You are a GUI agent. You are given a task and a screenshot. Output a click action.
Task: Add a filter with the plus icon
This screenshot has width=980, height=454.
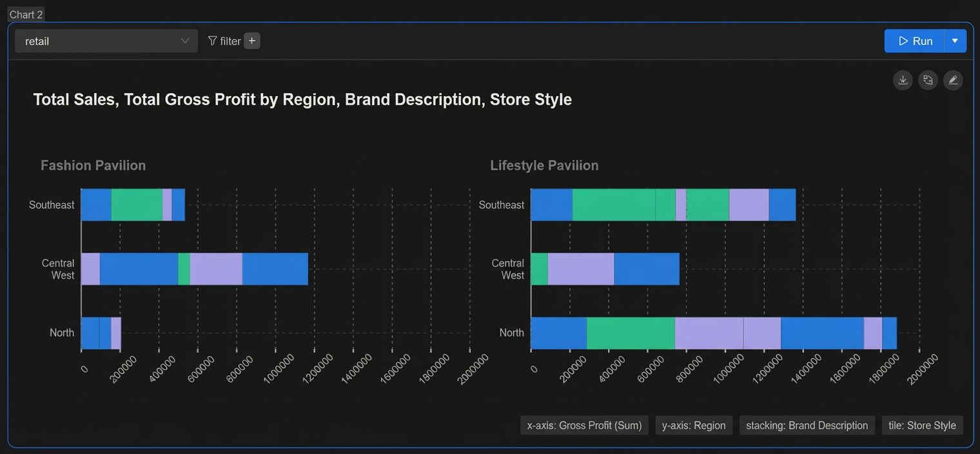[x=252, y=41]
